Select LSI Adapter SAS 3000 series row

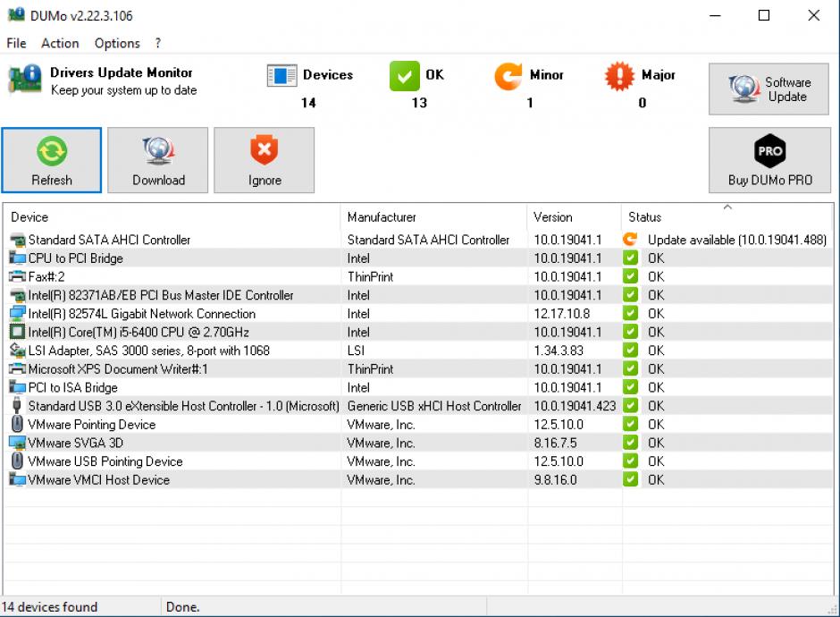point(418,351)
